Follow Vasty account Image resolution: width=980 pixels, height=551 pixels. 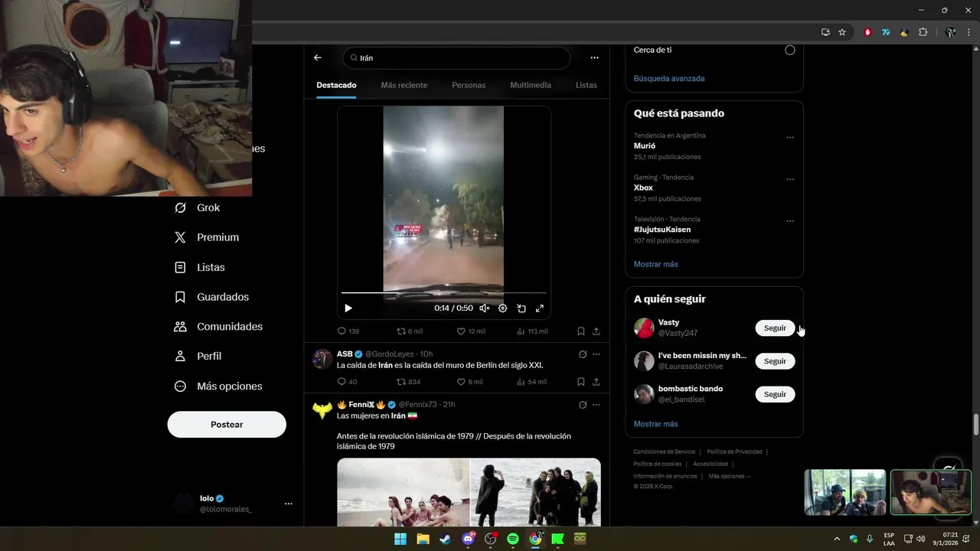(775, 328)
